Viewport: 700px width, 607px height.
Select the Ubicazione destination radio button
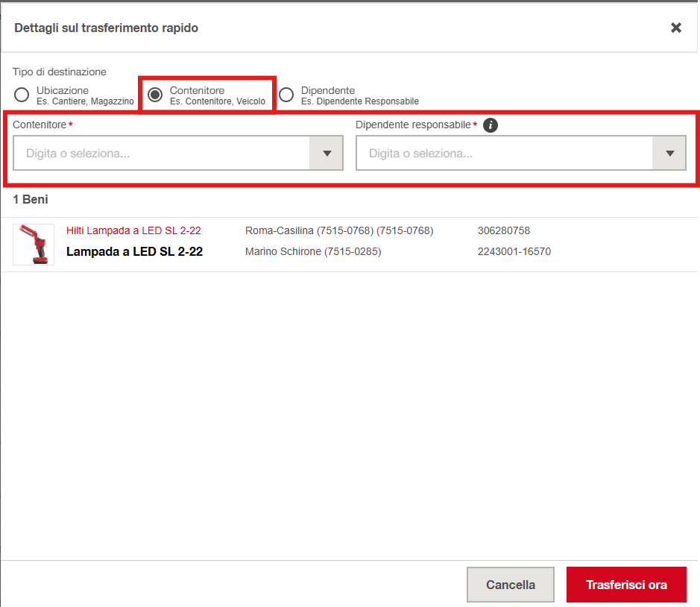[22, 95]
